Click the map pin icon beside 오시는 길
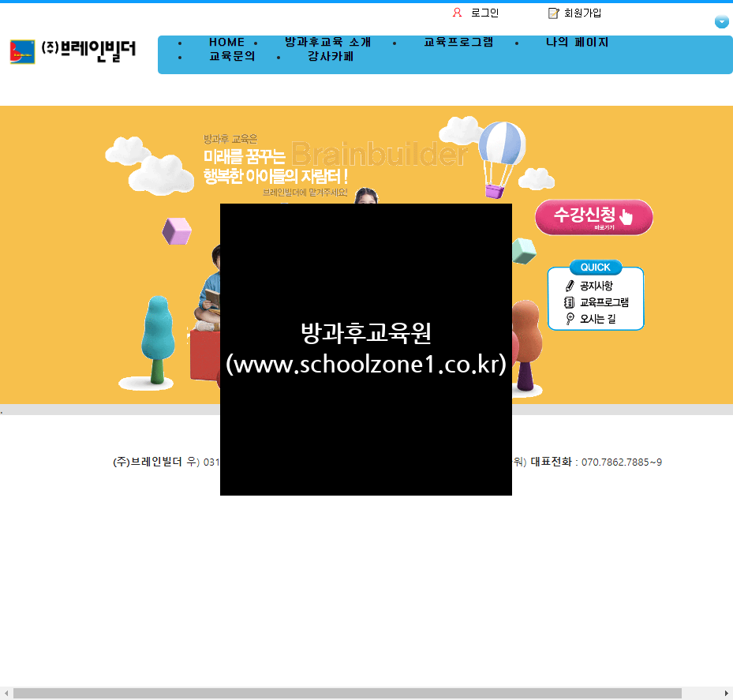This screenshot has width=733, height=700. click(x=570, y=319)
